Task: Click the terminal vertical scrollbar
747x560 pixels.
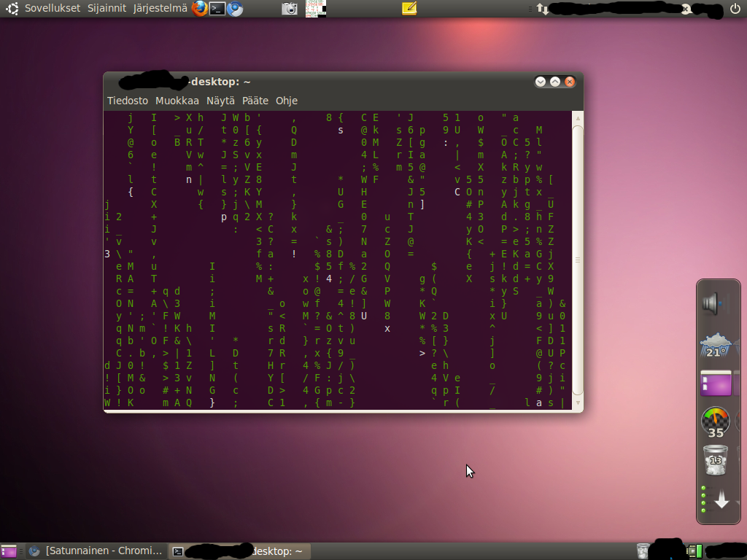Action: [577, 259]
